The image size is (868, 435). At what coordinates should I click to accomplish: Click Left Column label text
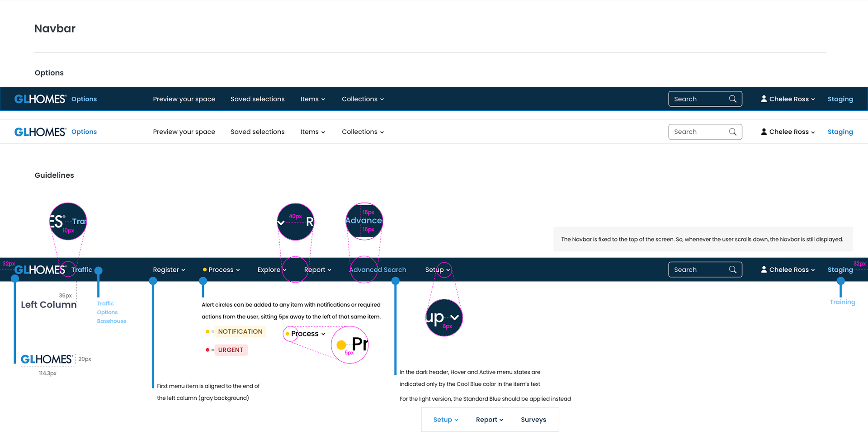click(x=49, y=305)
